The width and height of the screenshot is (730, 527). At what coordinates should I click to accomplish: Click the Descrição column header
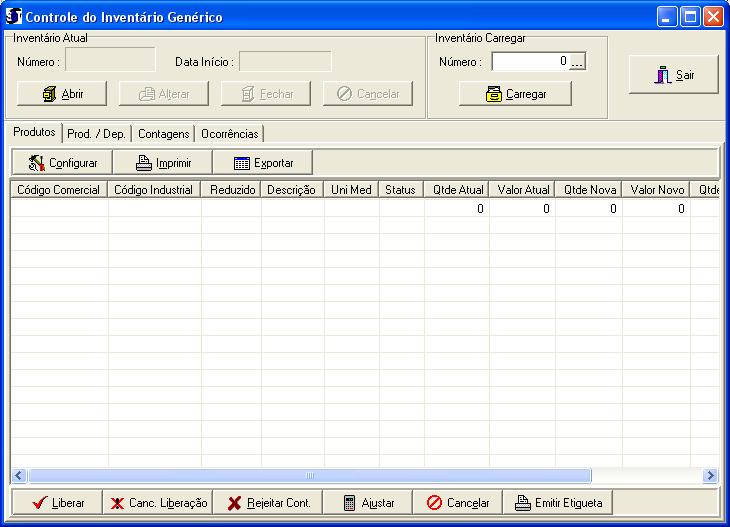[x=291, y=189]
